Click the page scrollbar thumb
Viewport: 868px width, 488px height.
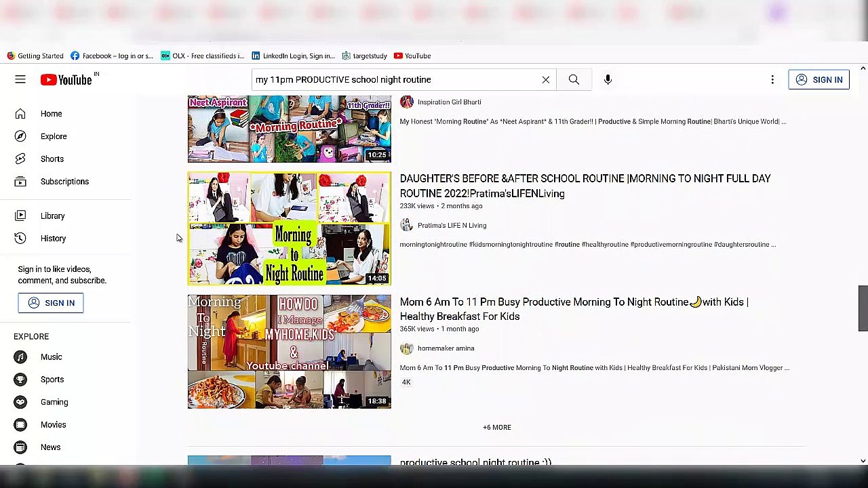coord(863,308)
